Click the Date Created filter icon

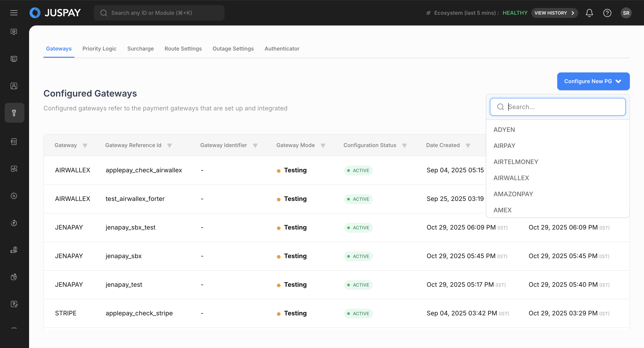(468, 146)
